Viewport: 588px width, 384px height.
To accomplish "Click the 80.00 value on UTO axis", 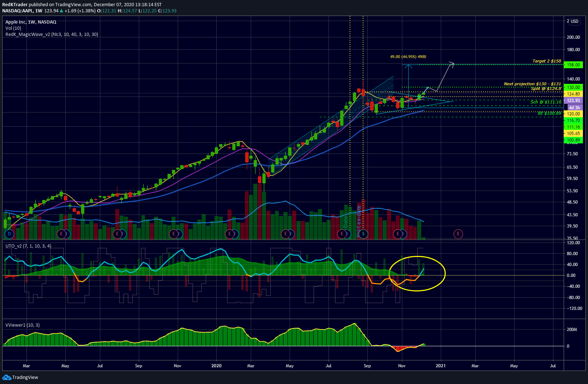I will (x=572, y=254).
